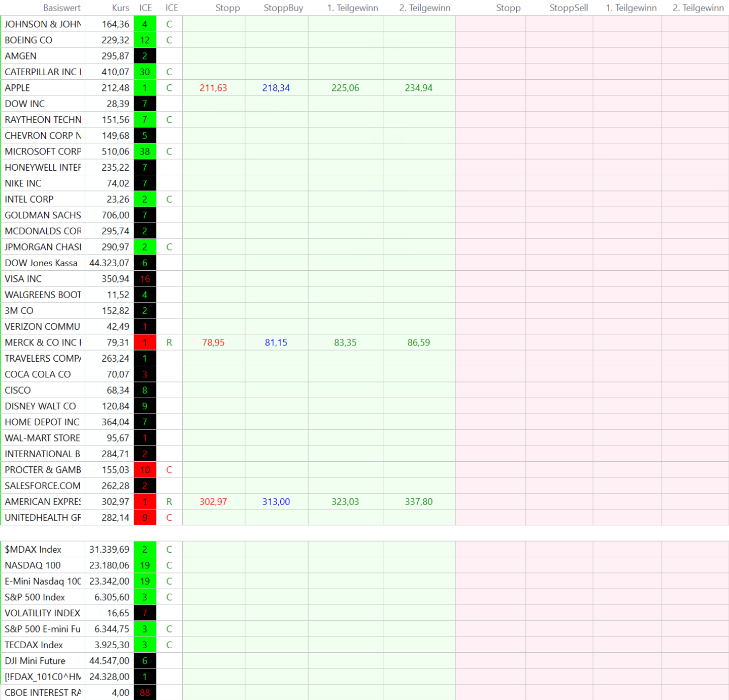Select Merck's second Teilgewinn value 86,59
Image resolution: width=729 pixels, height=700 pixels.
pos(418,342)
